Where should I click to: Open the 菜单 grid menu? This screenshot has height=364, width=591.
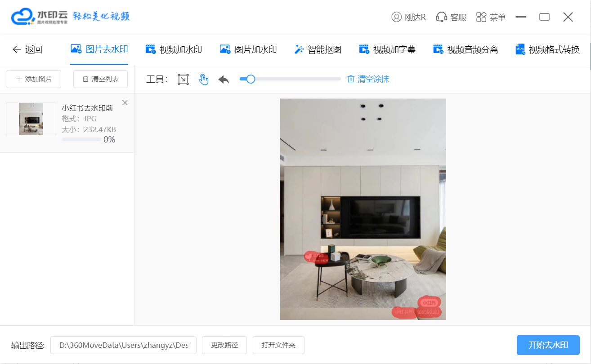(481, 17)
